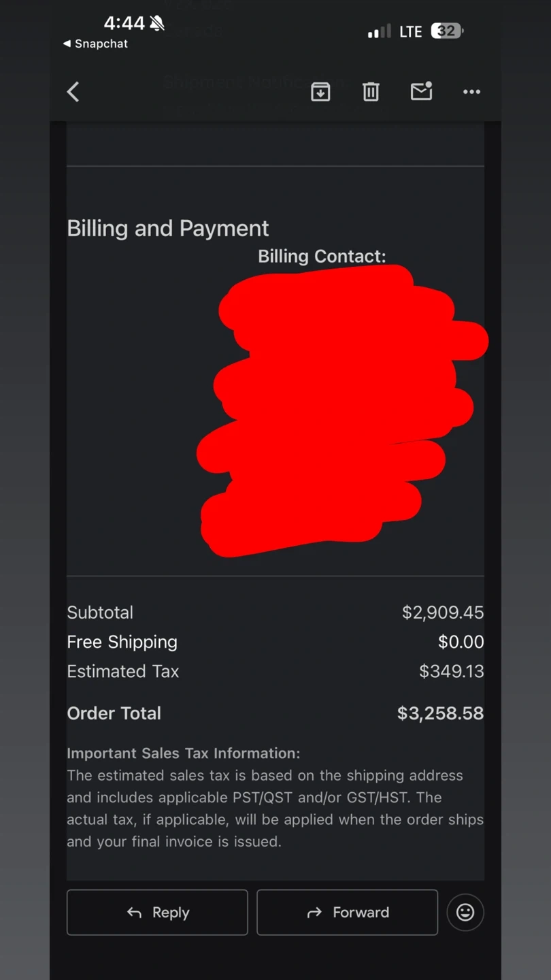Tap the Billing Contact label

click(322, 257)
